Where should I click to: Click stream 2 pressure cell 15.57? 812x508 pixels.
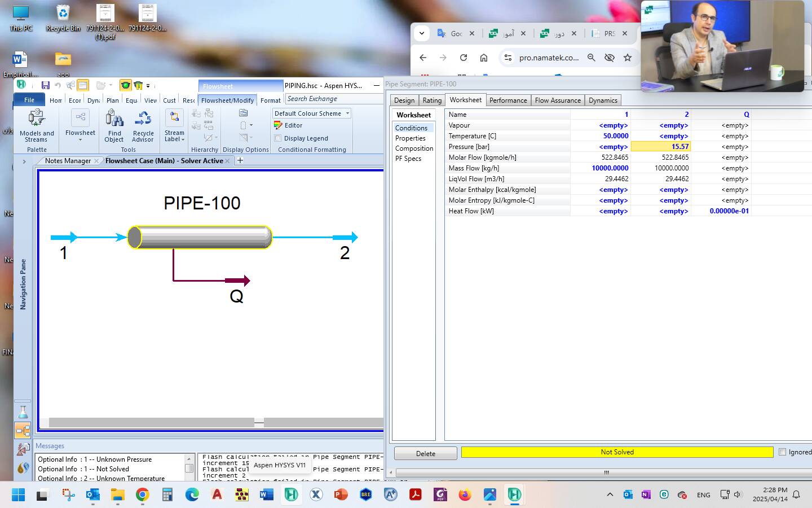tap(660, 147)
